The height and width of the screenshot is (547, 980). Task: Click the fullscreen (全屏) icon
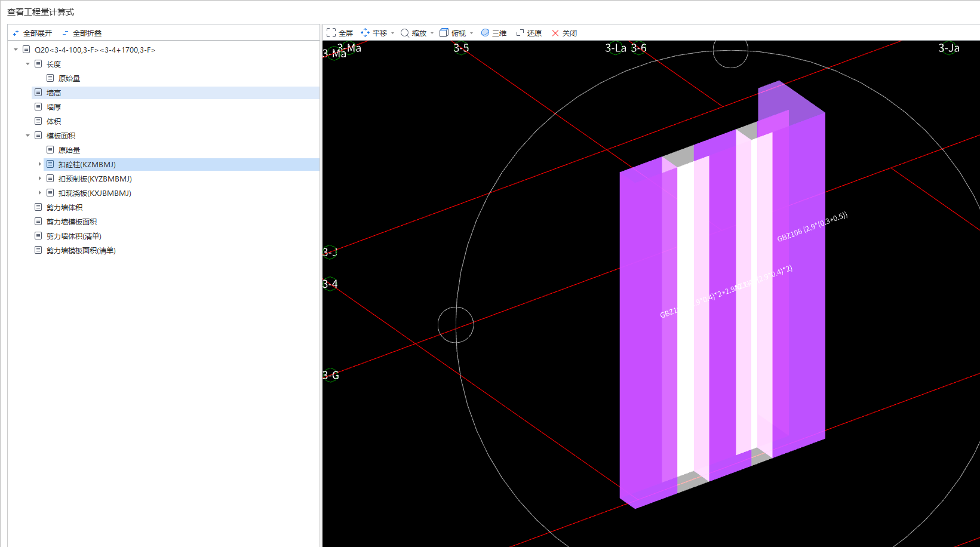tap(331, 33)
